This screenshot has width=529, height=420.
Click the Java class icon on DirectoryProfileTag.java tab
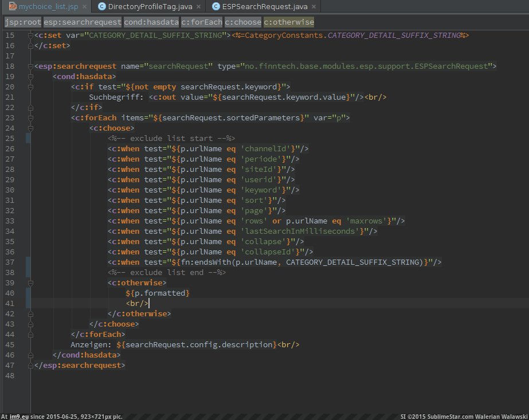coord(102,6)
